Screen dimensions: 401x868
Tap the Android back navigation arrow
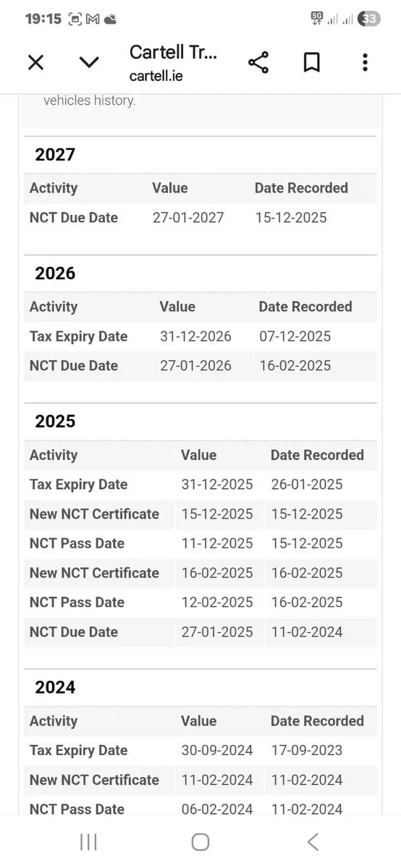313,841
